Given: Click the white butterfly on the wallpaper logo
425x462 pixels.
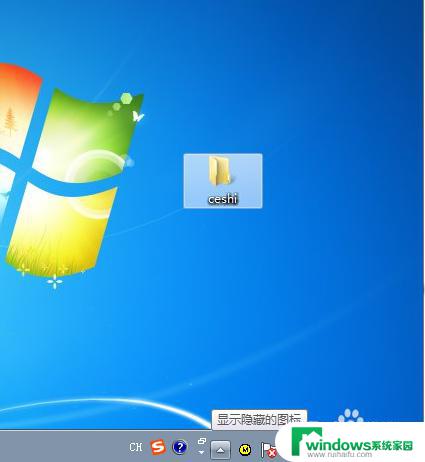Looking at the screenshot, I should click(138, 116).
